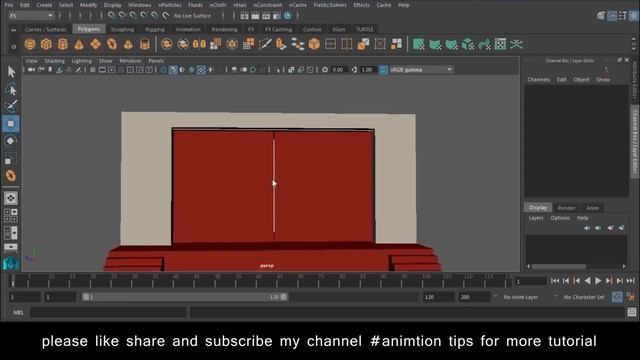Click the Extrude shelf icon
The width and height of the screenshot is (640, 360).
coord(281,44)
